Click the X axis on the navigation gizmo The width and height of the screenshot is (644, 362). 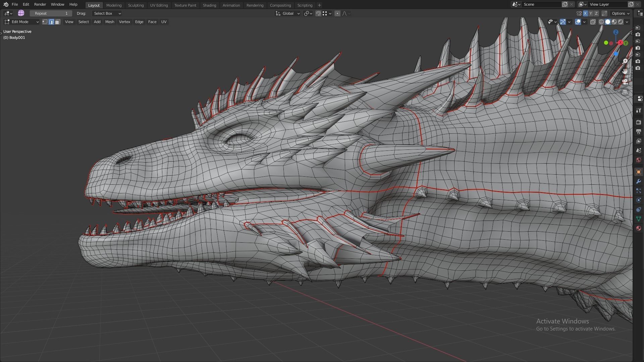point(621,43)
